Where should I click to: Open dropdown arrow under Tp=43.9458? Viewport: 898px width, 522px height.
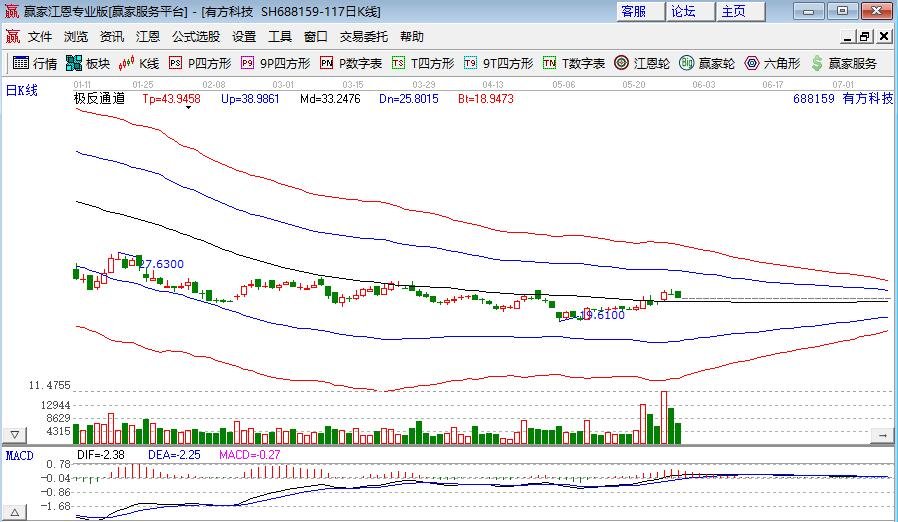pos(188,108)
